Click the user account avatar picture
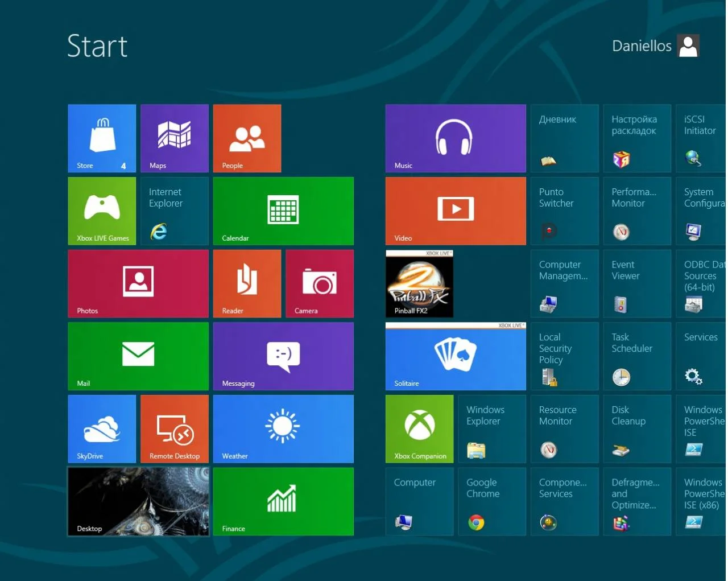 [688, 46]
